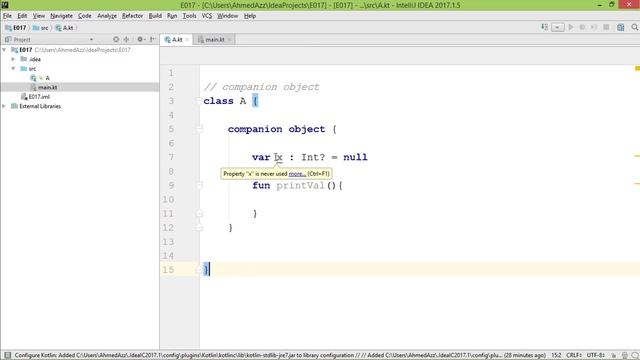Click the read-only lock icon in status bar
640x360 pixels.
tap(613, 356)
